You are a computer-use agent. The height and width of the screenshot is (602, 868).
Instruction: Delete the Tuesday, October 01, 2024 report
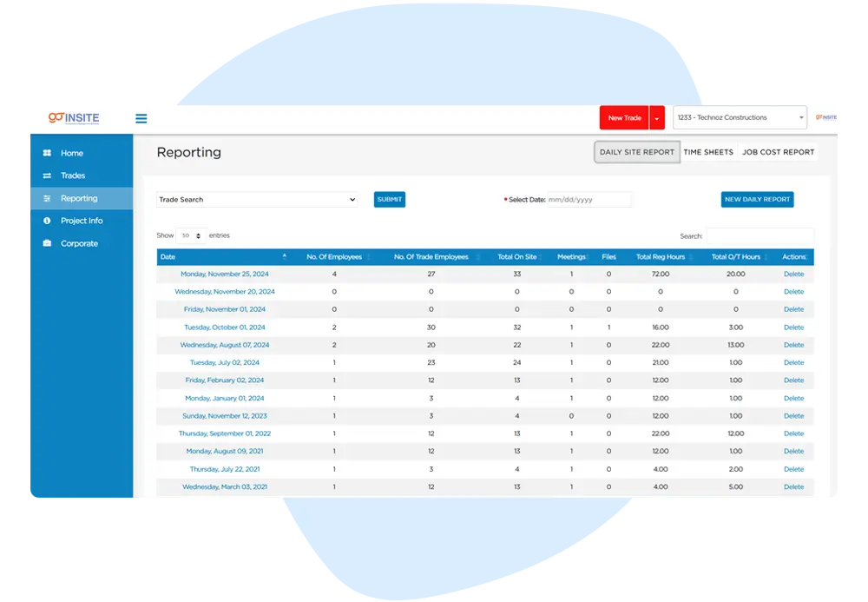click(793, 327)
